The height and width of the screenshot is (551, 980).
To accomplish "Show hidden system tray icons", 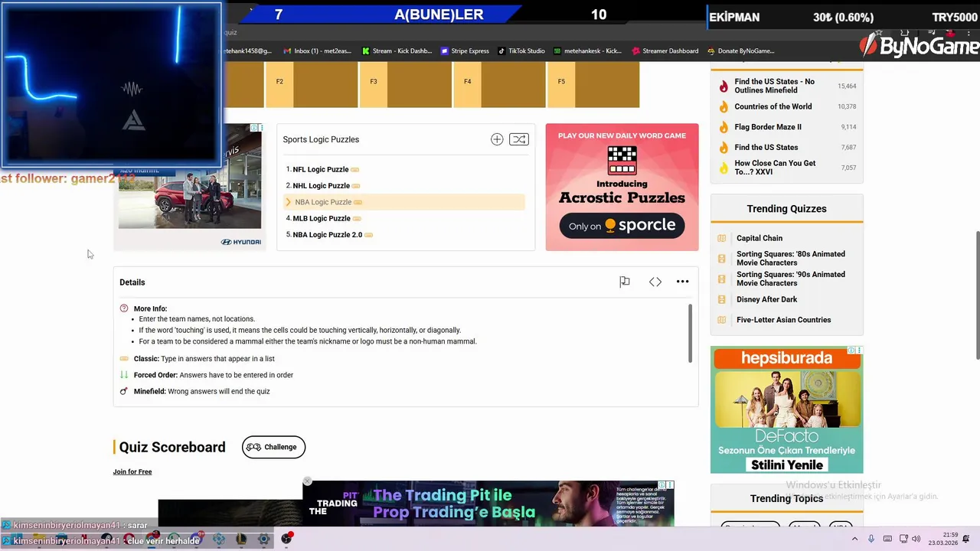I will pos(854,539).
